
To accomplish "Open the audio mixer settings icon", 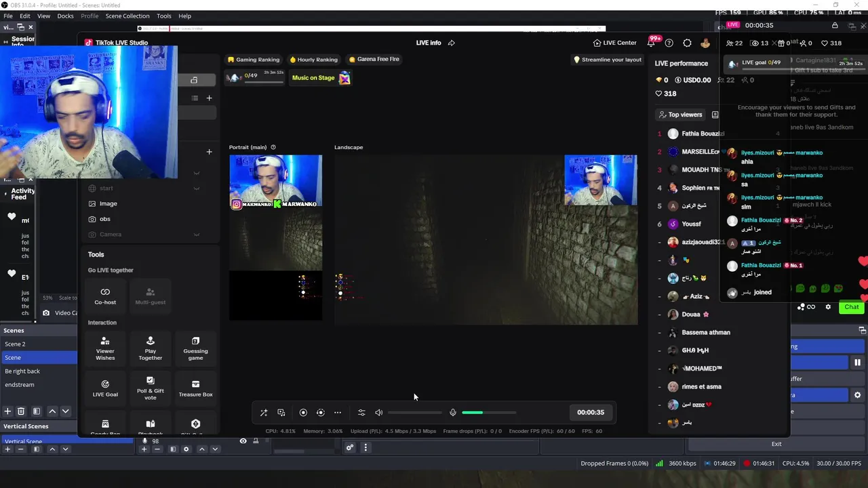I will click(x=361, y=412).
